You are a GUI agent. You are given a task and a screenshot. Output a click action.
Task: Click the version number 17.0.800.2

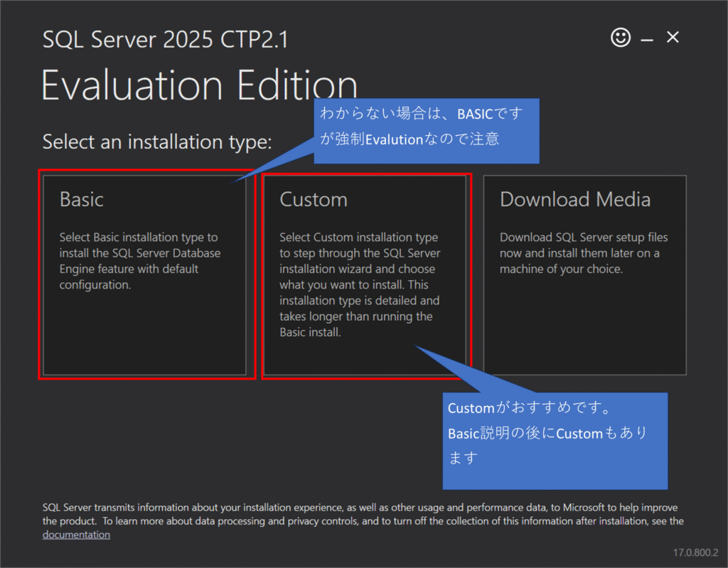tap(695, 552)
